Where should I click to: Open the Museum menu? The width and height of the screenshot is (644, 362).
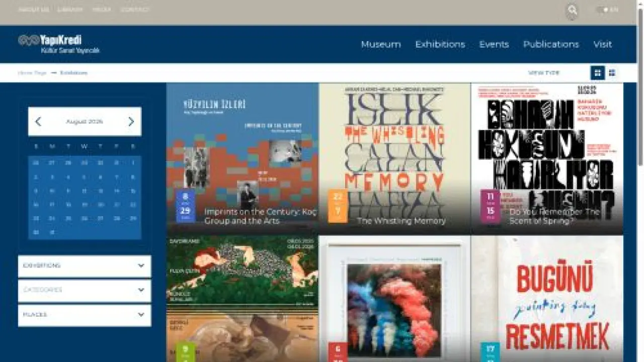pos(381,44)
